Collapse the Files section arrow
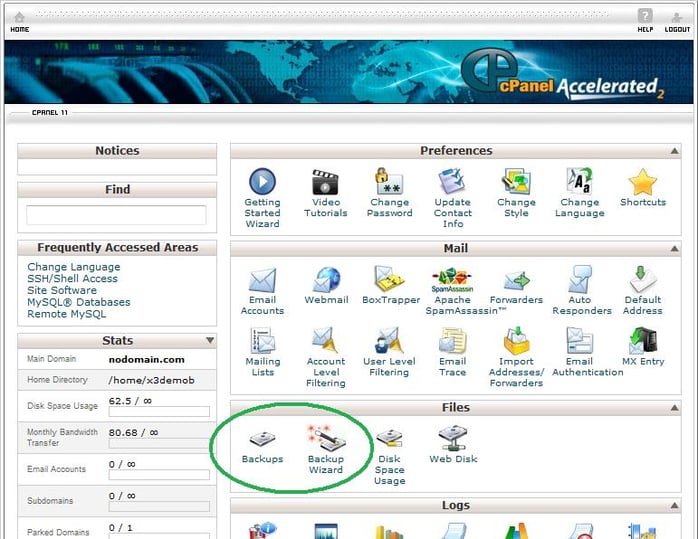 pos(674,407)
